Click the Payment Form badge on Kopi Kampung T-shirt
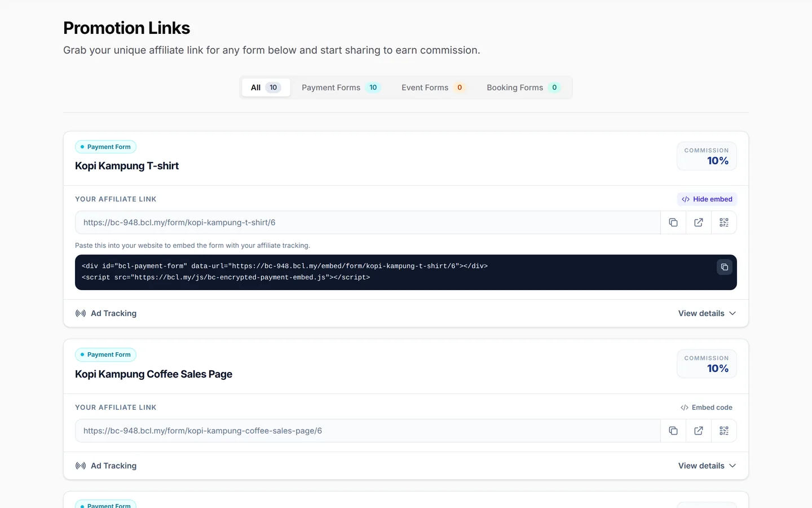The width and height of the screenshot is (812, 508). [105, 147]
